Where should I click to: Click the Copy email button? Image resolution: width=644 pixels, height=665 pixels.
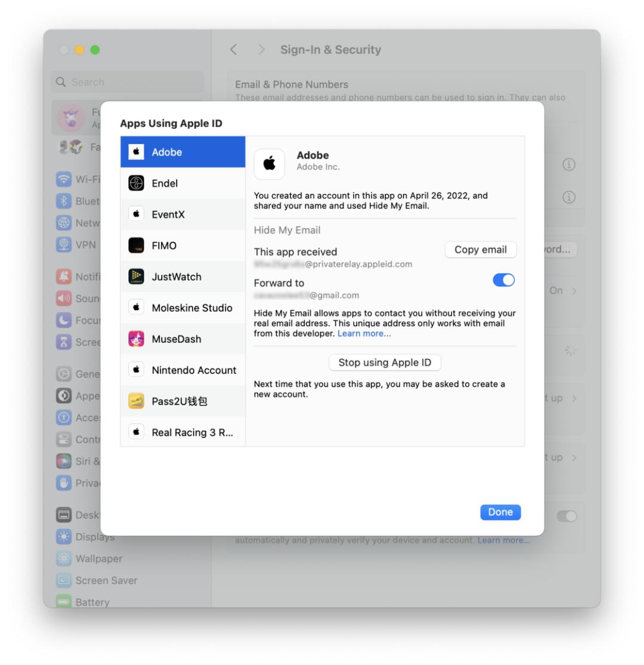click(480, 250)
